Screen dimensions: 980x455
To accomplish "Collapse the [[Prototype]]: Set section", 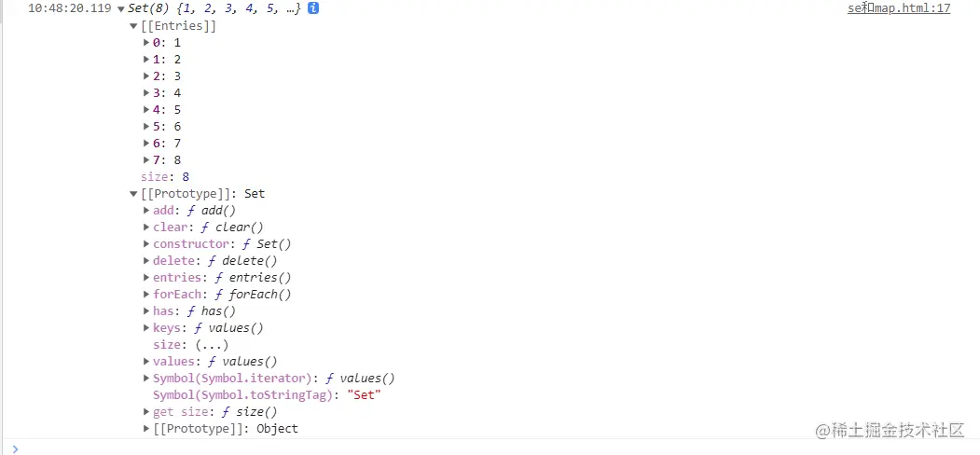I will click(133, 194).
